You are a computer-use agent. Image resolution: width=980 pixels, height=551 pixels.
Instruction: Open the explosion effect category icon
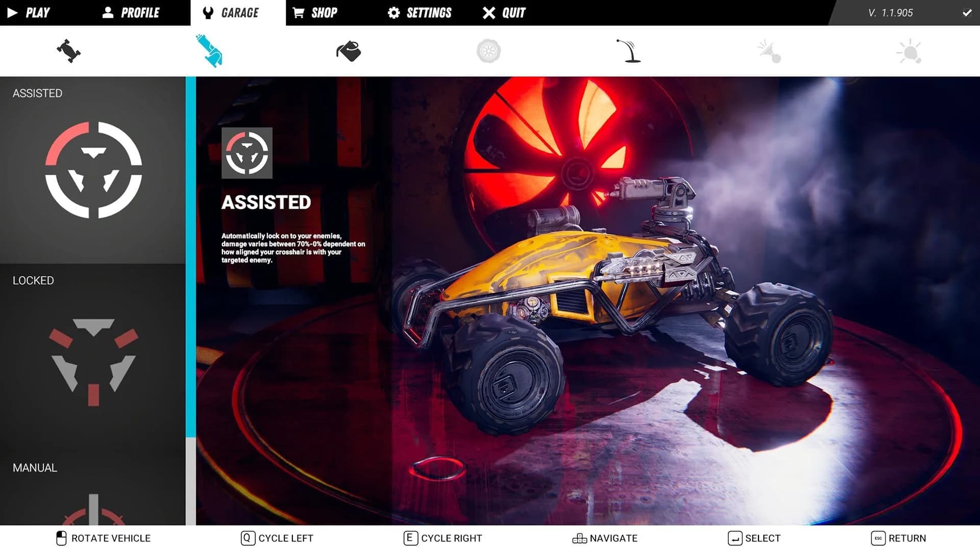910,52
